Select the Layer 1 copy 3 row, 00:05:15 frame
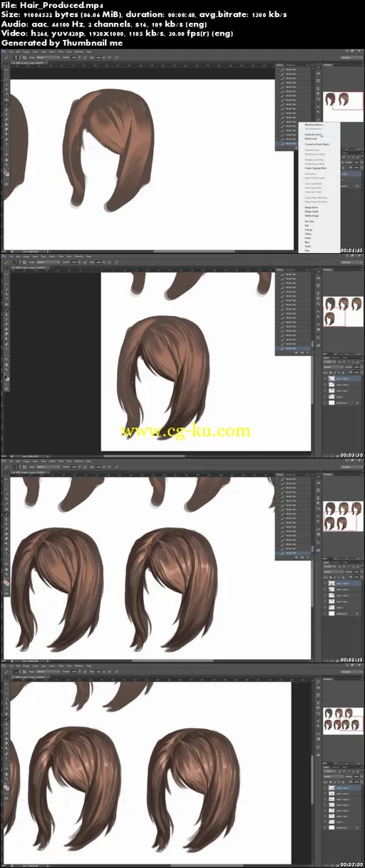The height and width of the screenshot is (868, 365). point(341,589)
